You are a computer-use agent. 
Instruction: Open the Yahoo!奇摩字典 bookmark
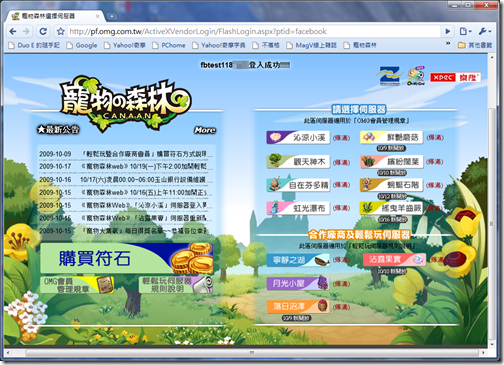click(x=219, y=45)
